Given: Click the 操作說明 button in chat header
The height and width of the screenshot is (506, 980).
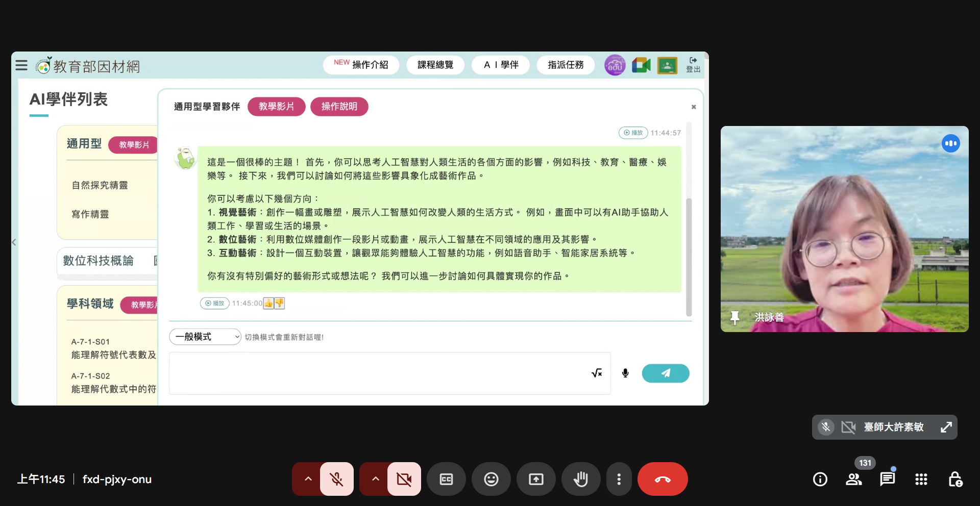Looking at the screenshot, I should click(x=339, y=107).
